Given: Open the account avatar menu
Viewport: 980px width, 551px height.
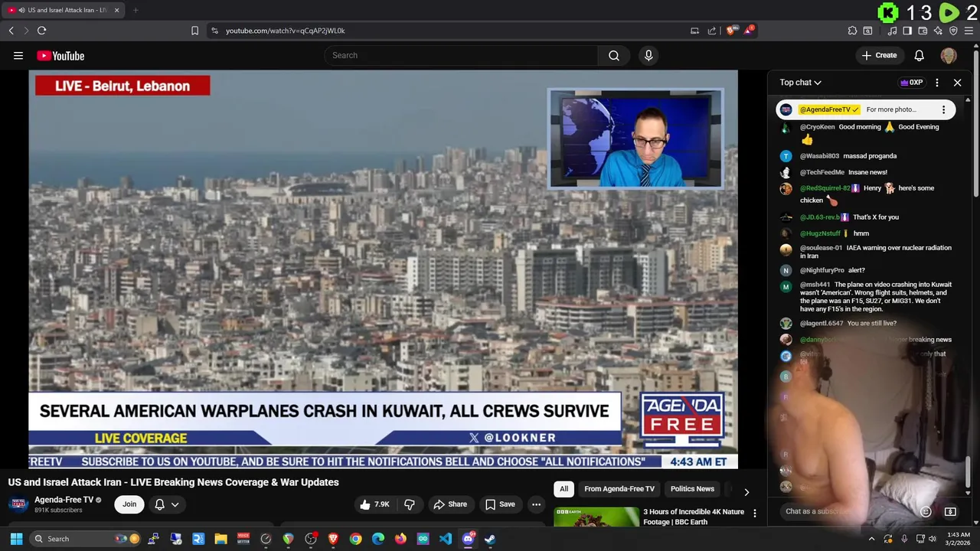Looking at the screenshot, I should coord(949,55).
